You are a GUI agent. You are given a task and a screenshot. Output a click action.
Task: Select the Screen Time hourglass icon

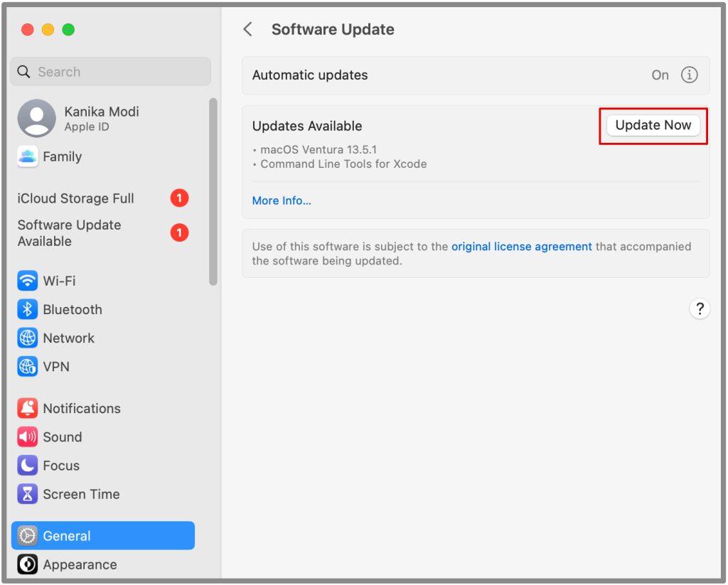[28, 494]
